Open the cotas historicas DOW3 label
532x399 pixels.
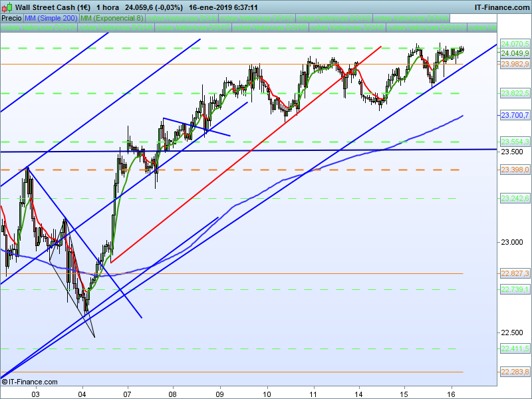334,18
